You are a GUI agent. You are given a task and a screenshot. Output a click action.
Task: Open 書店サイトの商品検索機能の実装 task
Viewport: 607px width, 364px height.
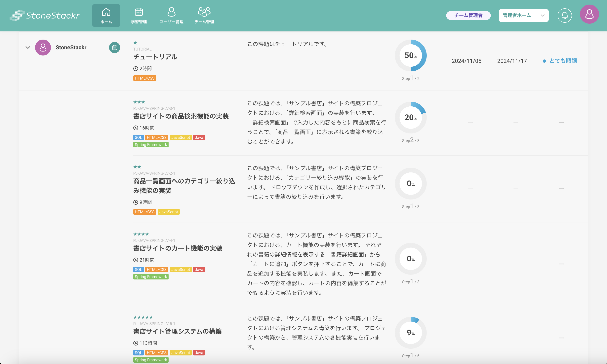[181, 116]
